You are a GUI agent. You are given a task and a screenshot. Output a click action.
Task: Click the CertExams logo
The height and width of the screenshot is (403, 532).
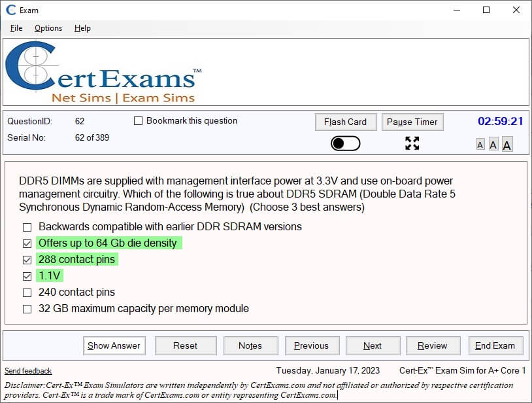[x=105, y=71]
